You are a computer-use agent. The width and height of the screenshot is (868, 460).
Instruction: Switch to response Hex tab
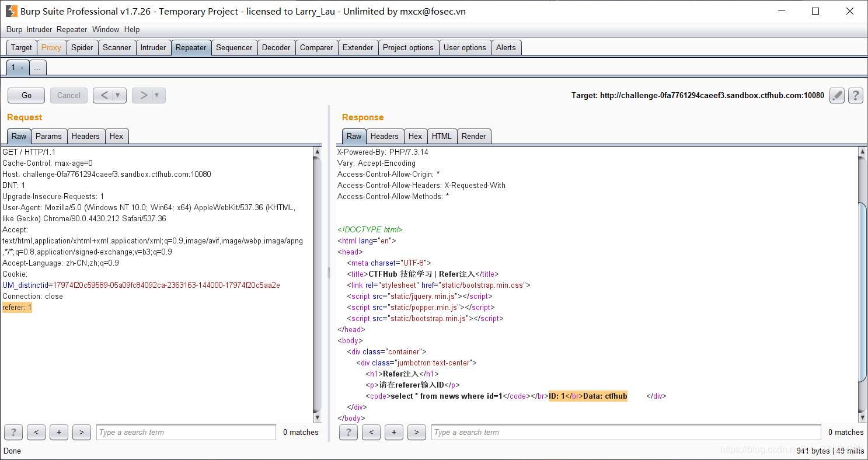tap(416, 136)
